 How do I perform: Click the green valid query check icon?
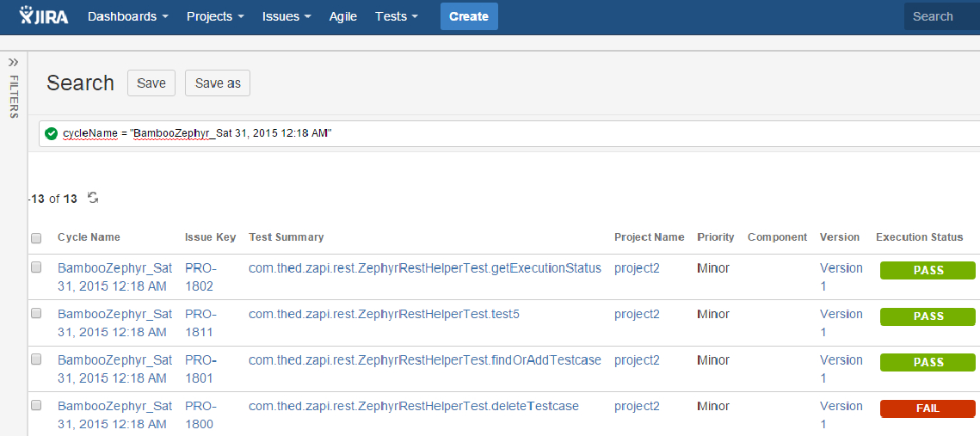tap(52, 133)
